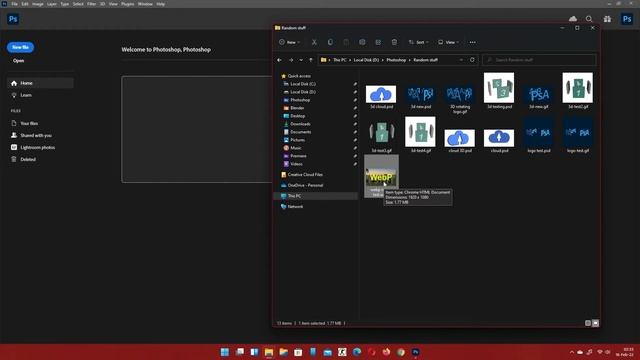The image size is (640, 360).
Task: Click the Ps logo at top left of Home screen
Action: 13,19
